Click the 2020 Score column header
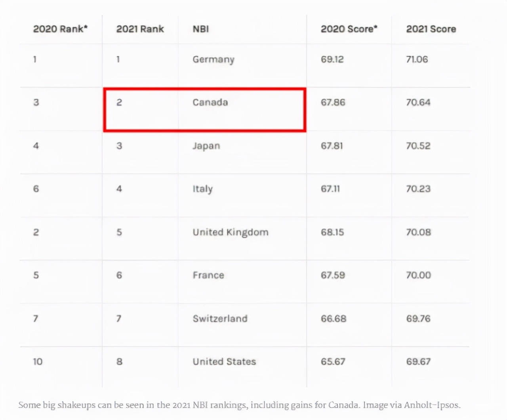Viewport: 507px width, 420px height. 349,29
